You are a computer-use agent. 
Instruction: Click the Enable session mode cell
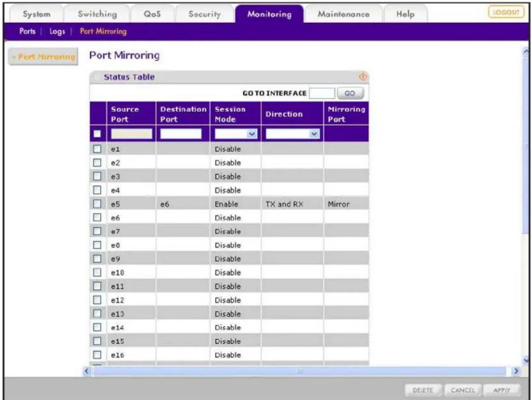coord(236,204)
